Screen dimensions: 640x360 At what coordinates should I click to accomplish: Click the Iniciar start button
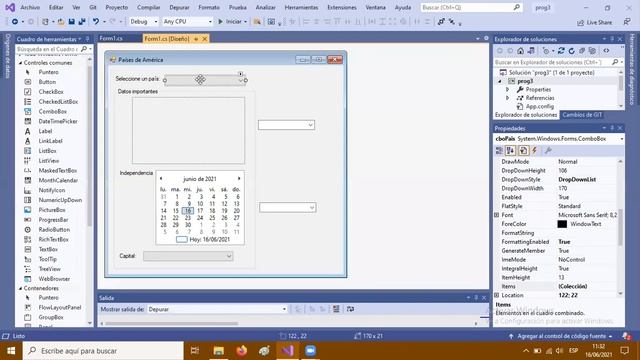point(232,22)
